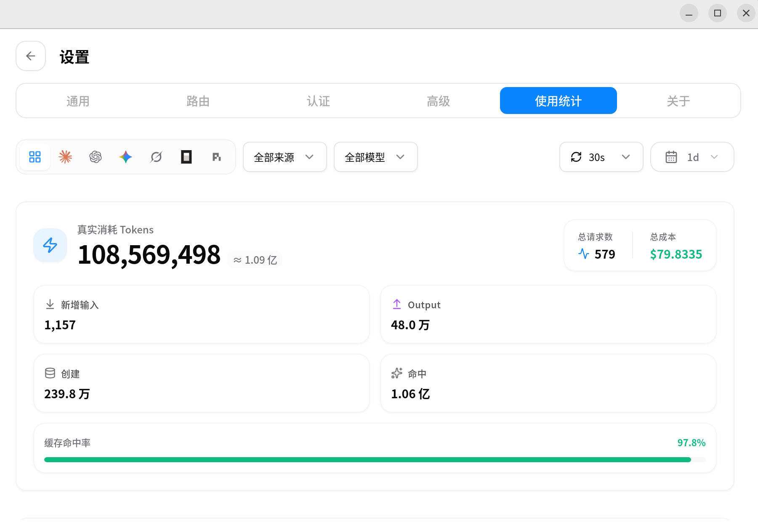Open the 全部模型 model dropdown
Image resolution: width=758 pixels, height=532 pixels.
coord(376,157)
